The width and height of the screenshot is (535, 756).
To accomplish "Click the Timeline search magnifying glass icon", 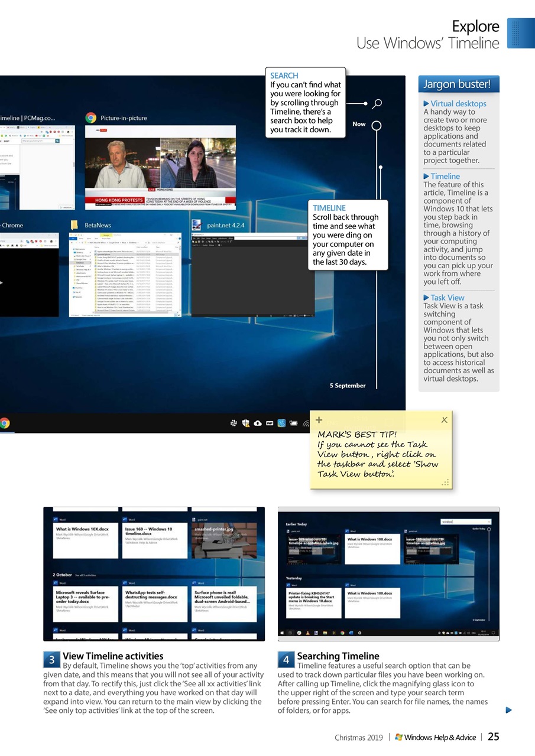I will tap(377, 103).
